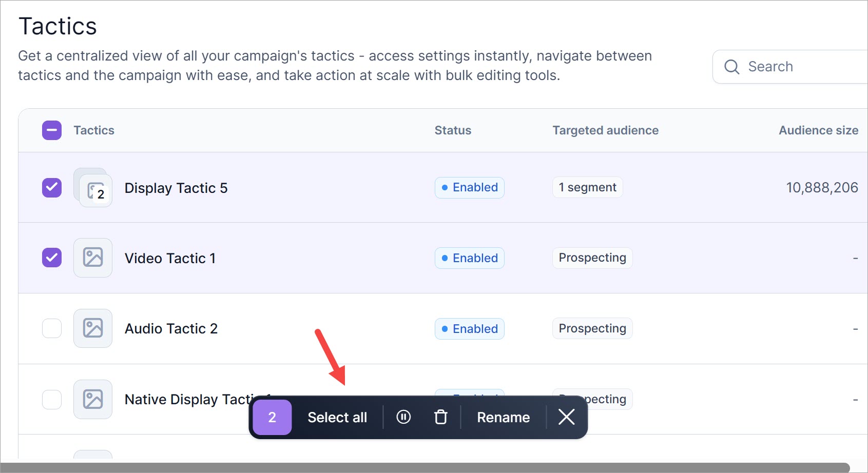Image resolution: width=868 pixels, height=473 pixels.
Task: Click the pause icon in bulk toolbar
Action: pos(403,417)
